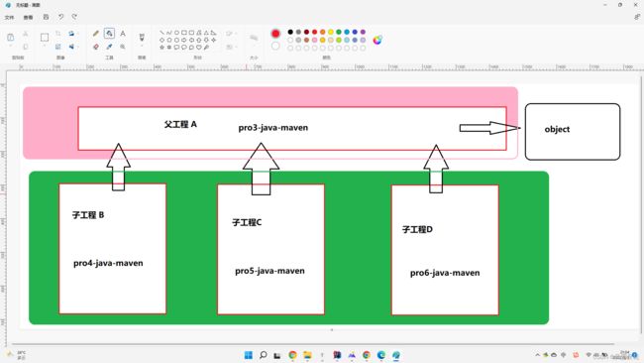Click the Redo arrow
Screen dimensions: 644x363
(x=74, y=17)
